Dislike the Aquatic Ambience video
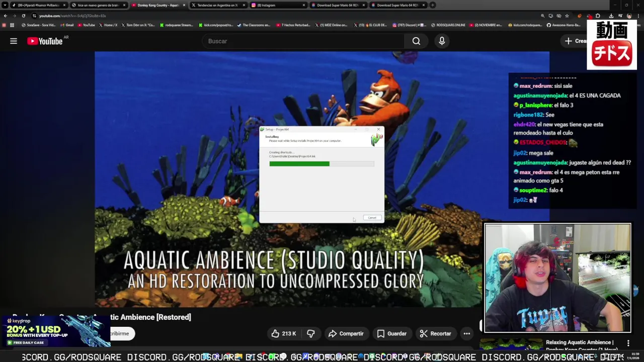 (x=311, y=333)
